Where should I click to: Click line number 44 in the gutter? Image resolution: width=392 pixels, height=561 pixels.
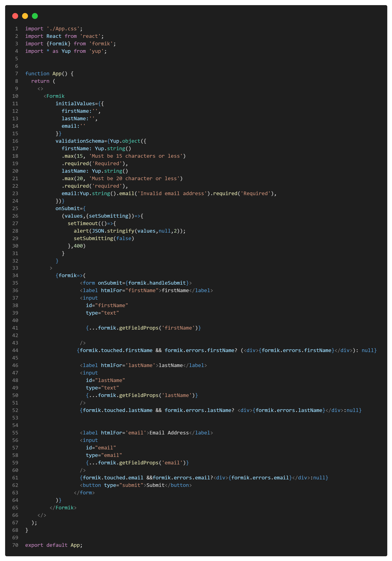15,350
